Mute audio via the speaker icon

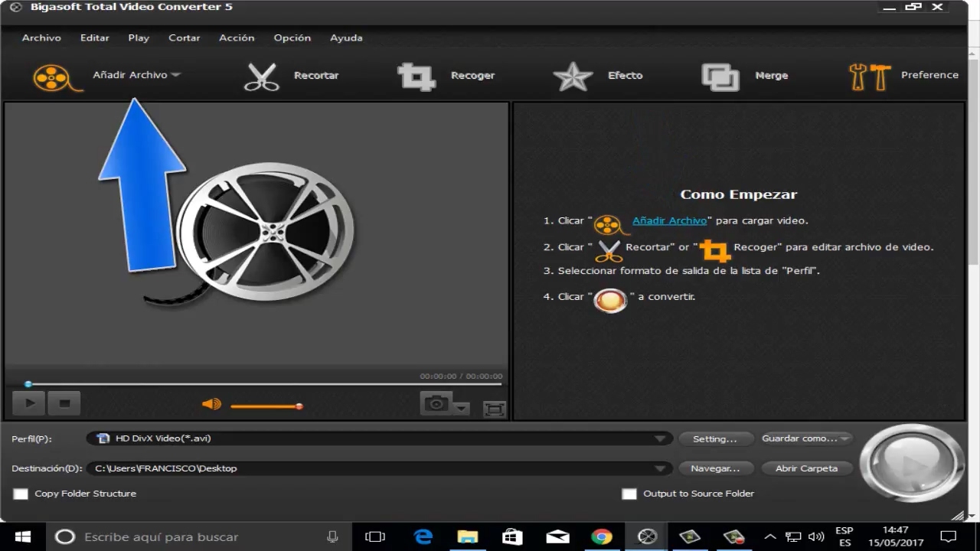(x=211, y=404)
